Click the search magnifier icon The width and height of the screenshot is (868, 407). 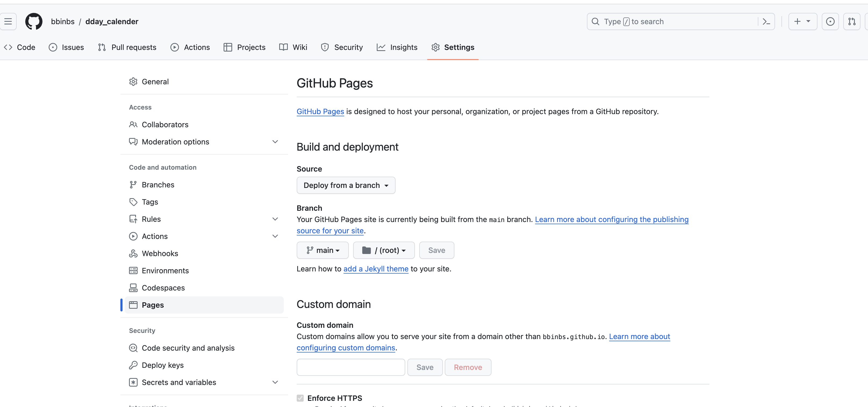coord(596,21)
